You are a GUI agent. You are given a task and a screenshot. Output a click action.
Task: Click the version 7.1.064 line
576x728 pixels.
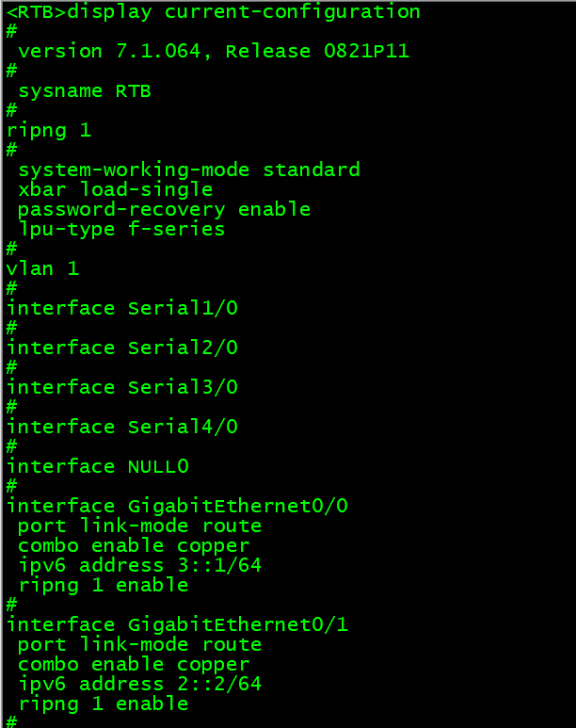[x=213, y=52]
